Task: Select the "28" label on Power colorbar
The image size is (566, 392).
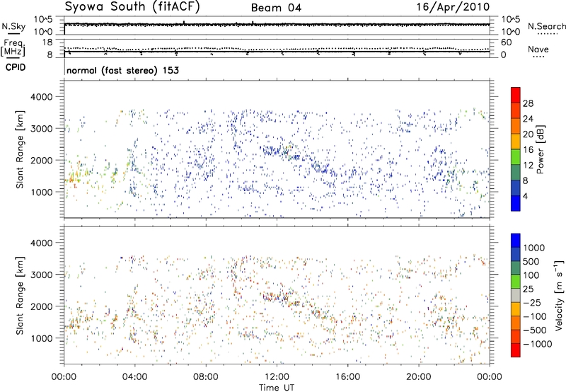Action: (x=528, y=103)
